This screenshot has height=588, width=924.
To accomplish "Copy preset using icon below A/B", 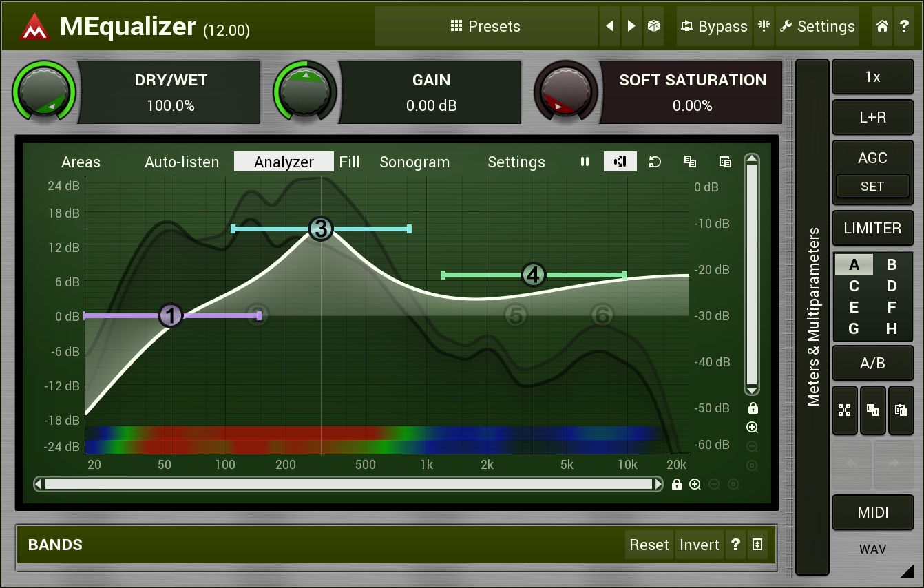I will (x=873, y=410).
